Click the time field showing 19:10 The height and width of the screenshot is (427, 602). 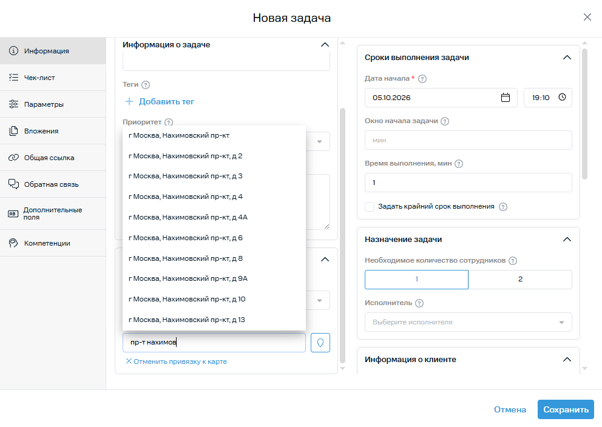pos(547,98)
